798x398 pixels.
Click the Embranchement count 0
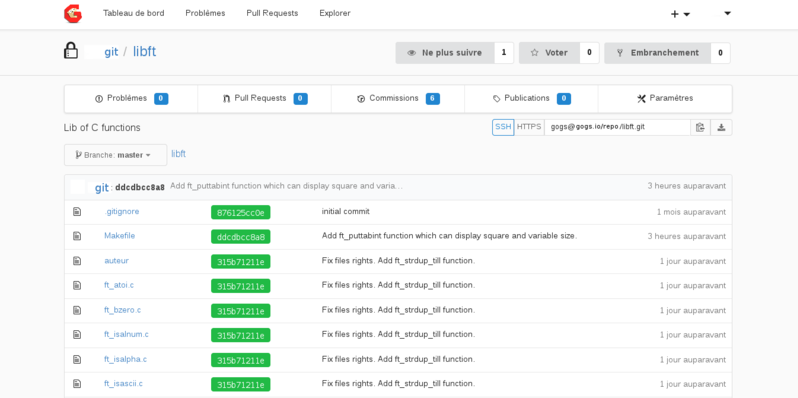pyautogui.click(x=721, y=53)
